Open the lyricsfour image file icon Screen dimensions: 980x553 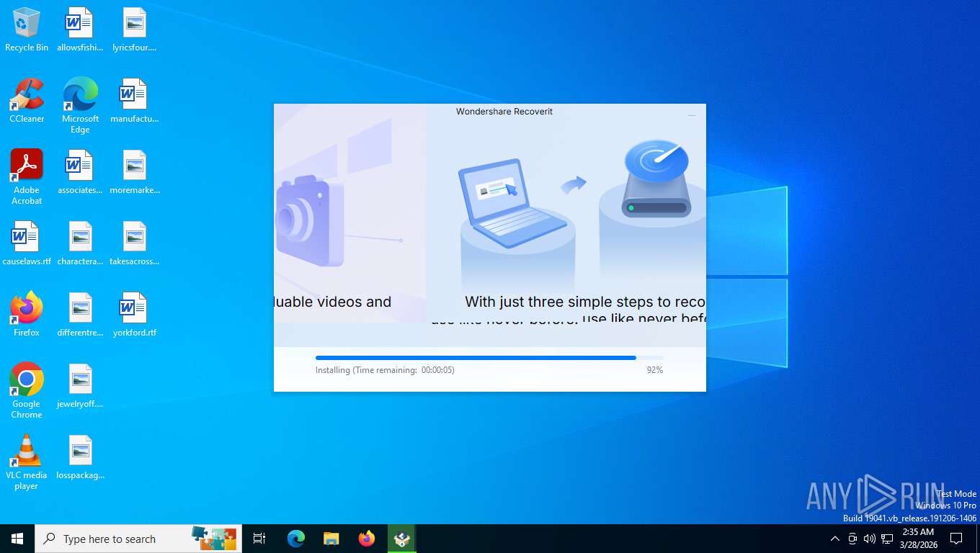point(134,30)
